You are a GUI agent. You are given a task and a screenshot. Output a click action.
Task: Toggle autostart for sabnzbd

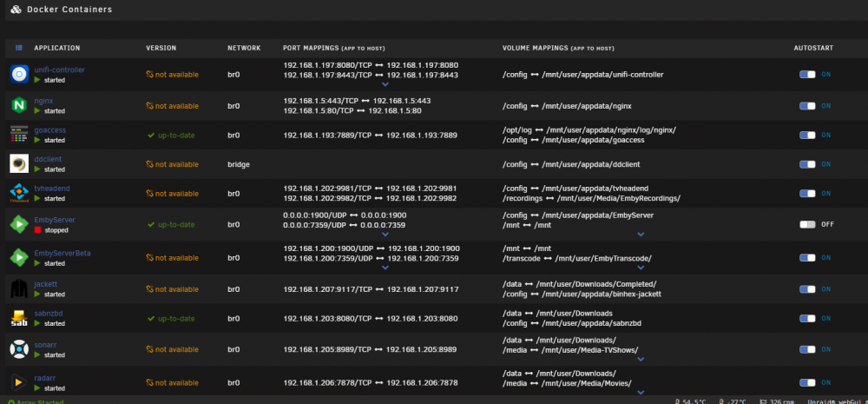tap(807, 318)
